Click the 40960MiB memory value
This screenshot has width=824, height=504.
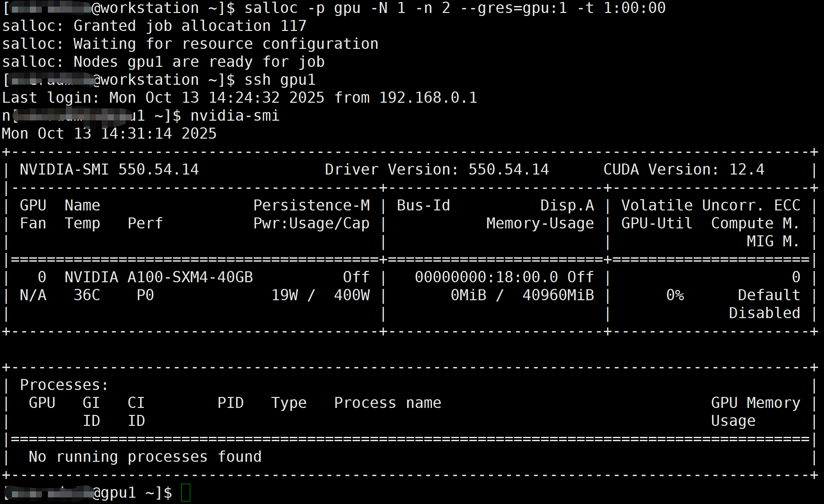[x=558, y=295]
